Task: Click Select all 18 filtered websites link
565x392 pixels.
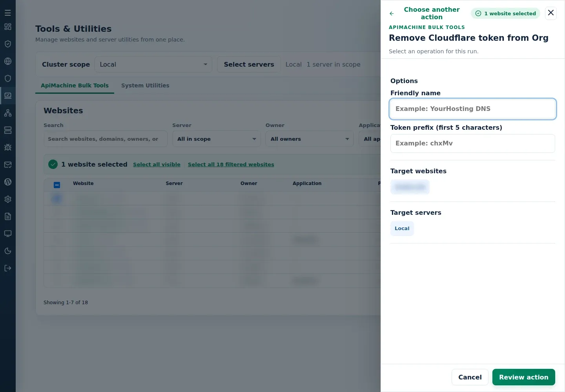Action: tap(231, 164)
